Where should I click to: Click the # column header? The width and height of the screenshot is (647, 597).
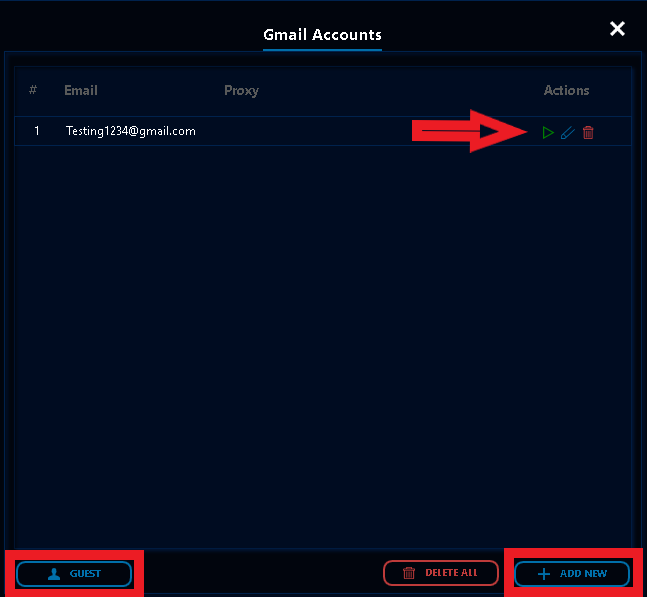33,90
